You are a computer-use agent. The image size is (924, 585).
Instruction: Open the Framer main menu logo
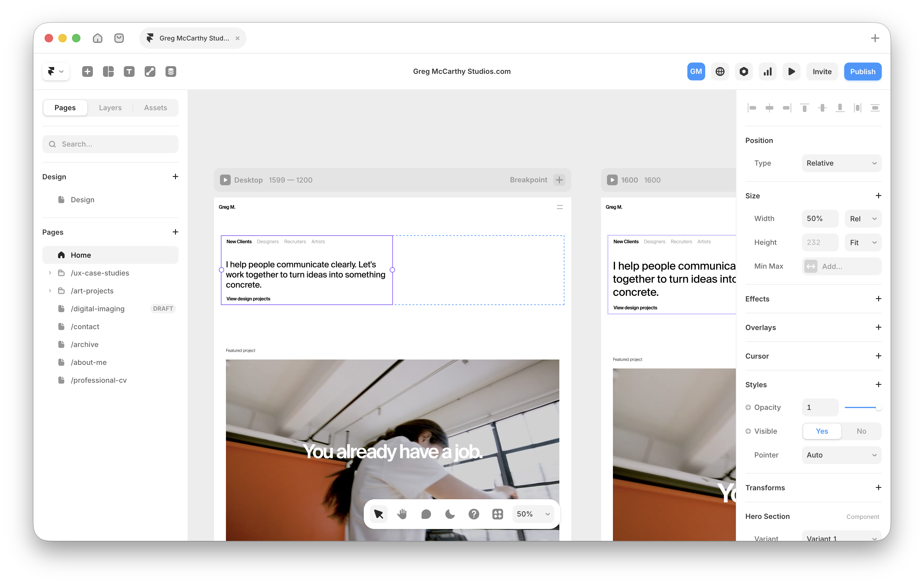[x=56, y=71]
